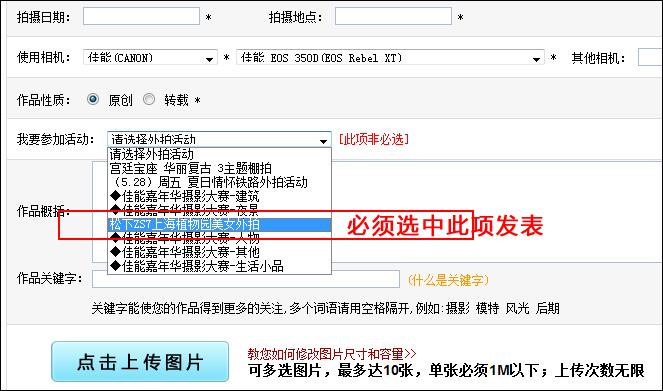Click the 请选择外拍活动 combo box arrow
The height and width of the screenshot is (391, 663).
(323, 140)
